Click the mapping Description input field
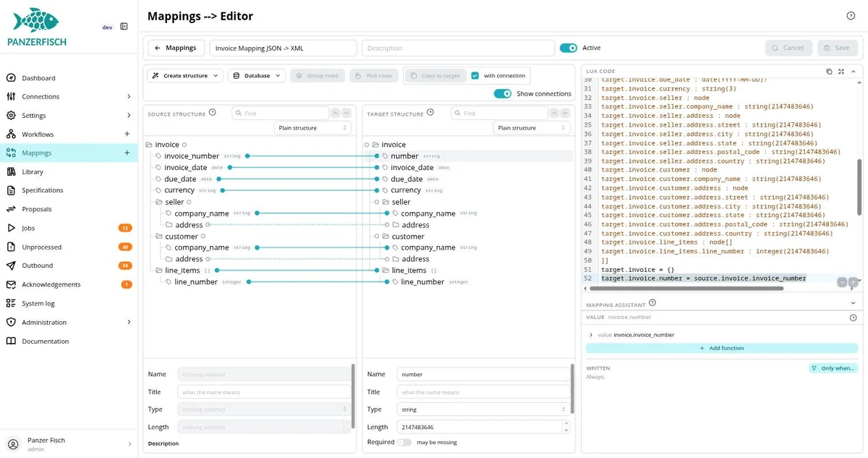 tap(458, 48)
